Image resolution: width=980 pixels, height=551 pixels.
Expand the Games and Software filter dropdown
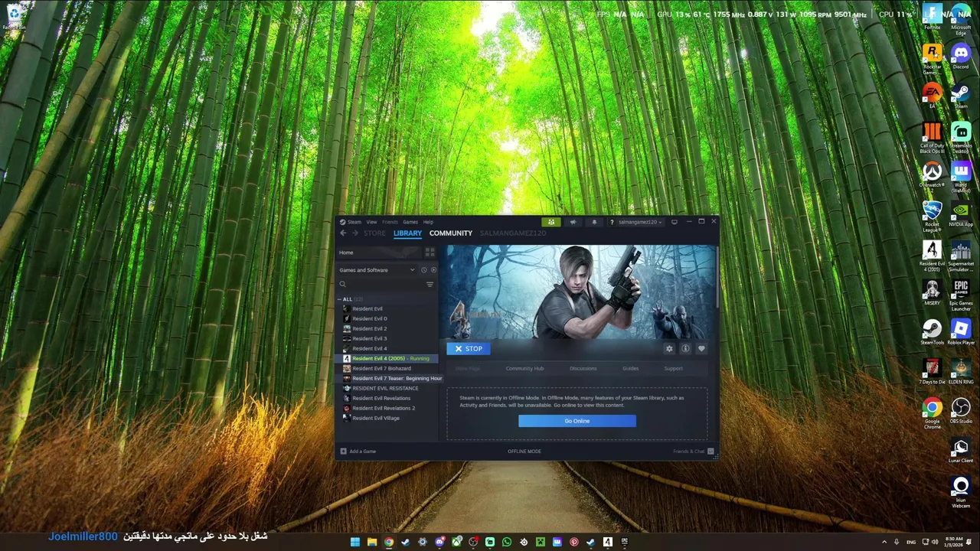pyautogui.click(x=377, y=270)
